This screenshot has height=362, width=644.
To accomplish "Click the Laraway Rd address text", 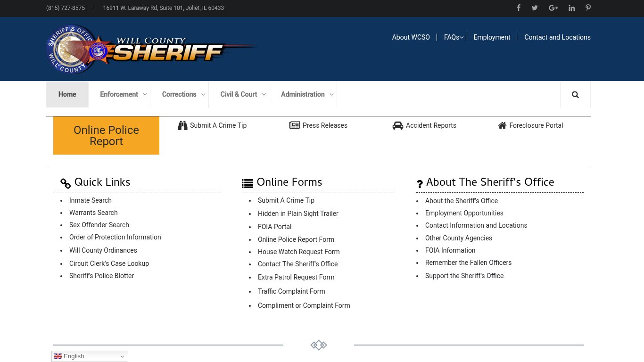I will (164, 8).
